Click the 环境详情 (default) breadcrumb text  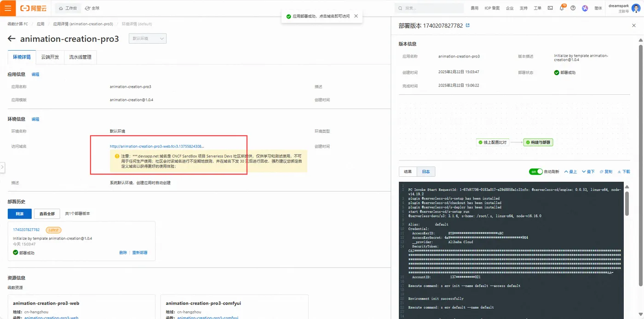(x=137, y=23)
